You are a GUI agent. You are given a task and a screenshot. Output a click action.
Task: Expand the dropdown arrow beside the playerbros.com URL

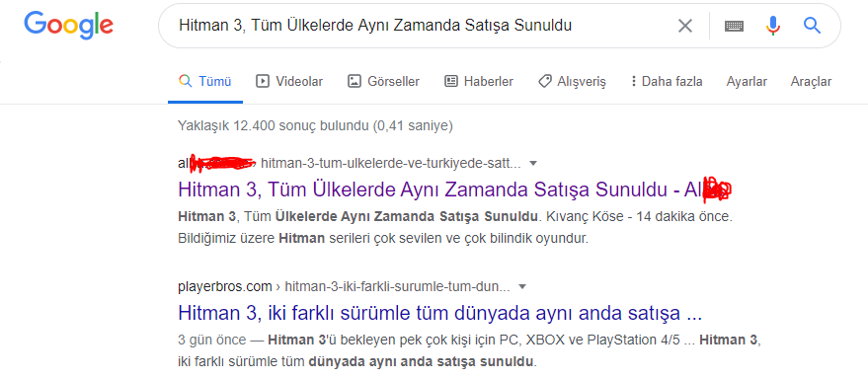[x=522, y=286]
